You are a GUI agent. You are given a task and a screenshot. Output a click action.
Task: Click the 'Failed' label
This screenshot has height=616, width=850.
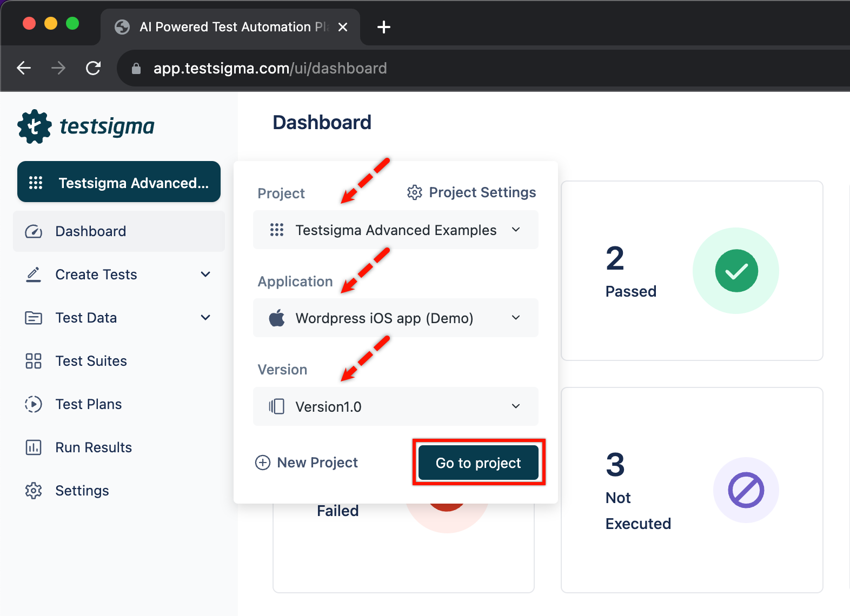338,511
